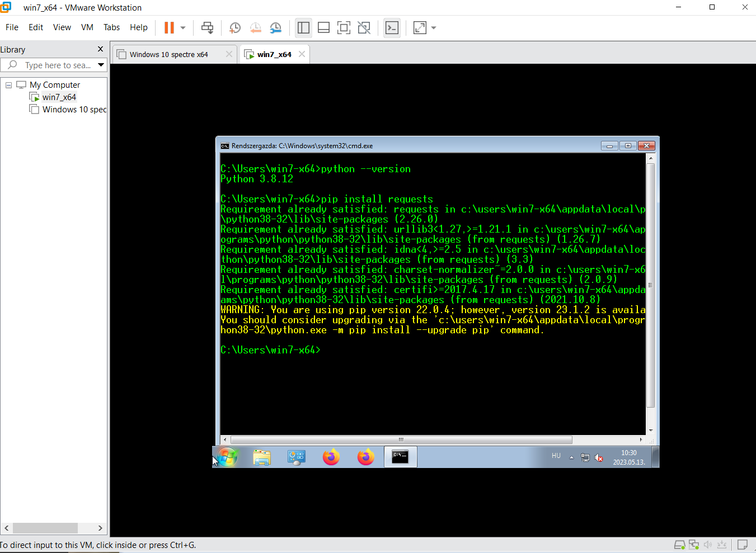Select win7_x64 in the Library tree
The width and height of the screenshot is (756, 553).
click(59, 97)
